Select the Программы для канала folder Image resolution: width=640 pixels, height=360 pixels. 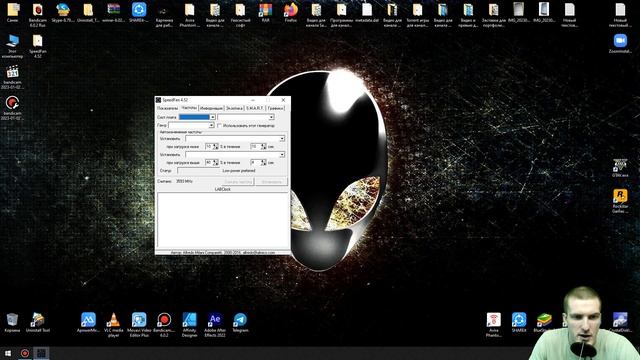point(342,14)
